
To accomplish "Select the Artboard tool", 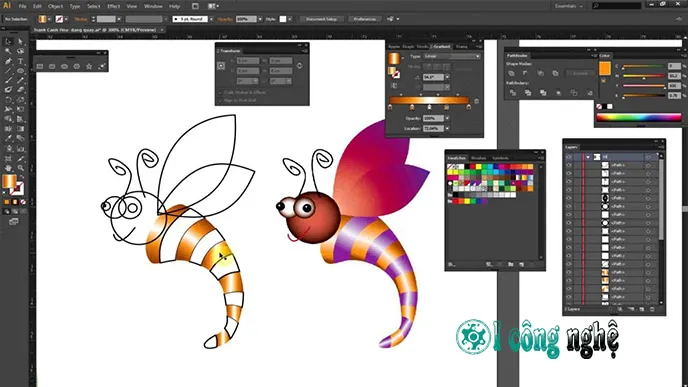I will coord(8,158).
